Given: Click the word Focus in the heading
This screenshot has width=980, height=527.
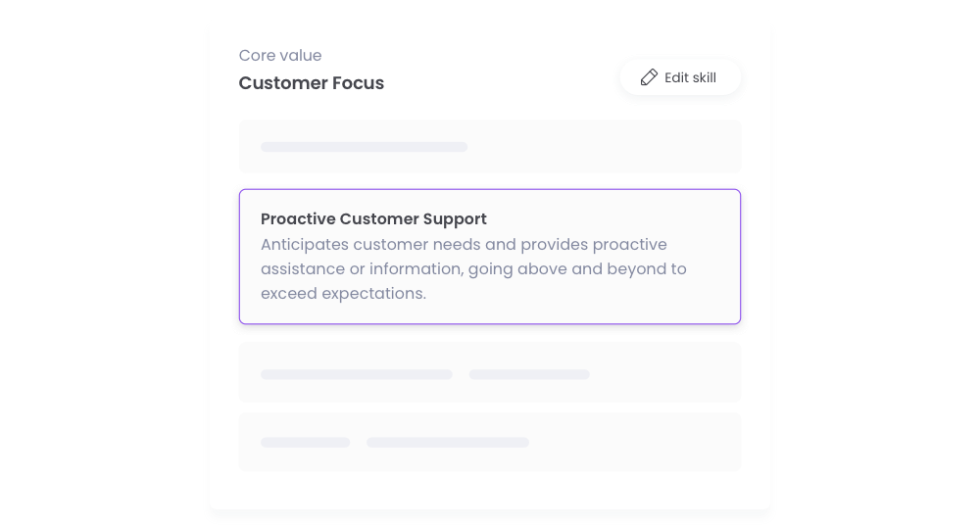Looking at the screenshot, I should pyautogui.click(x=358, y=83).
